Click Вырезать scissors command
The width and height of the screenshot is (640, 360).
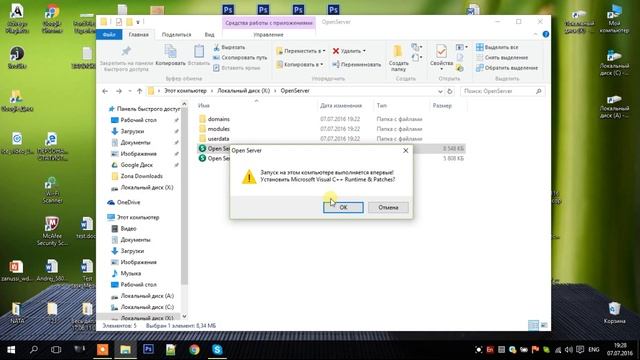[229, 47]
